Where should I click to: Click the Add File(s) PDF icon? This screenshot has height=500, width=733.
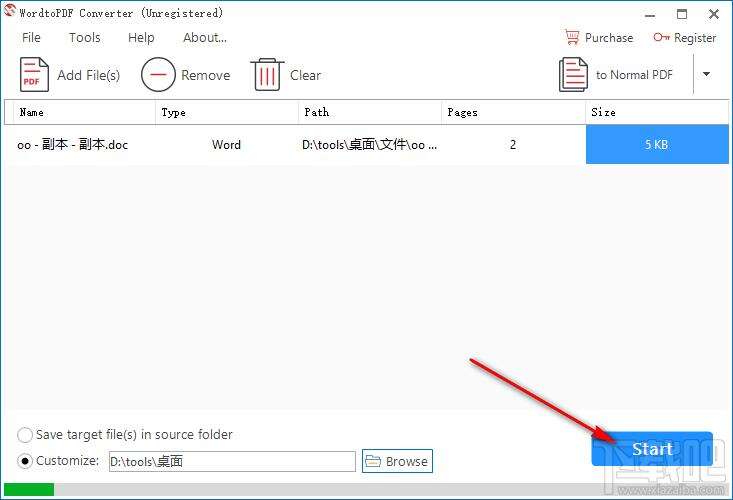point(34,74)
